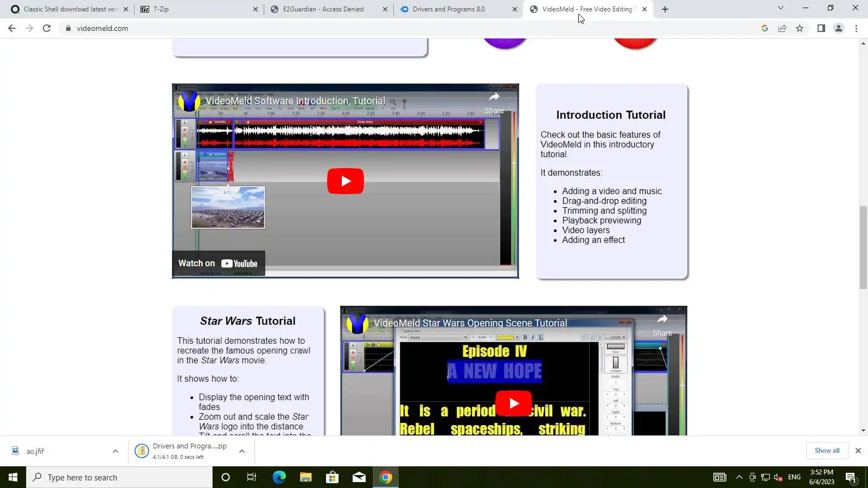Viewport: 868px width, 488px height.
Task: Click the page vertical scrollbar thumb
Action: coord(863,247)
